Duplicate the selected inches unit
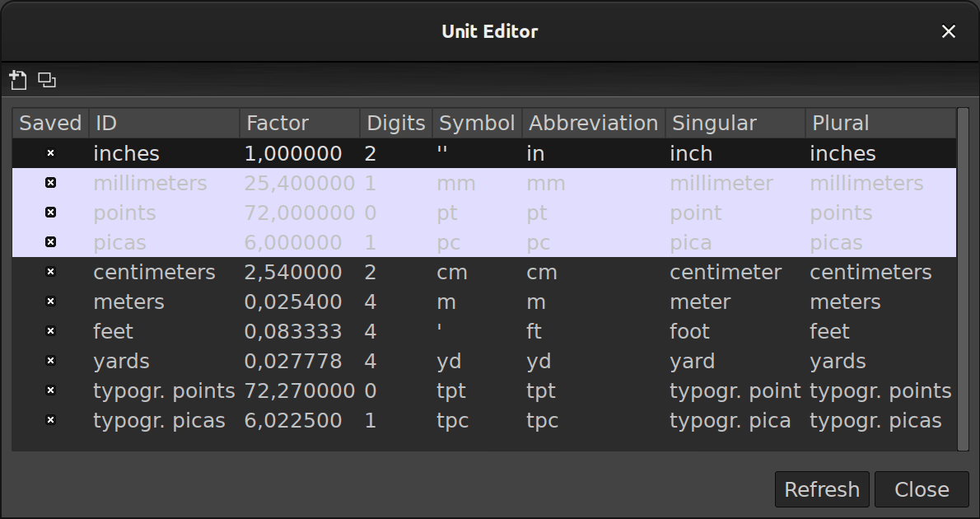Viewport: 980px width, 519px height. tap(46, 80)
